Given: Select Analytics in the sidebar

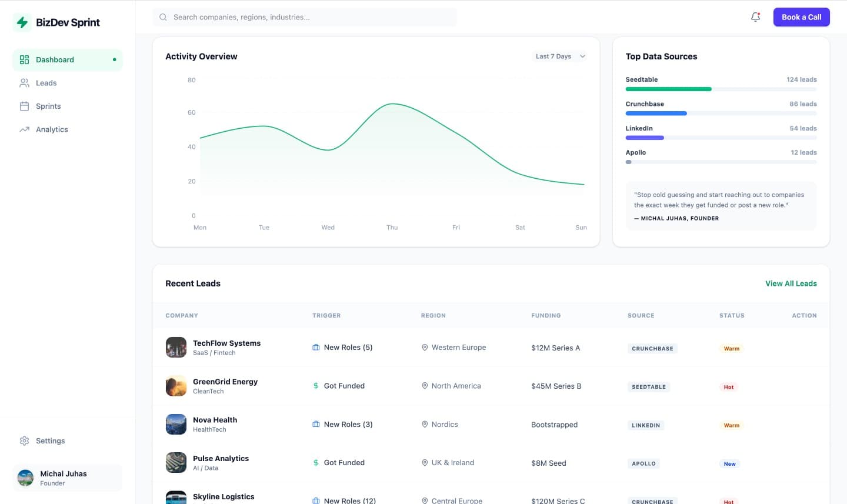Looking at the screenshot, I should pos(52,129).
